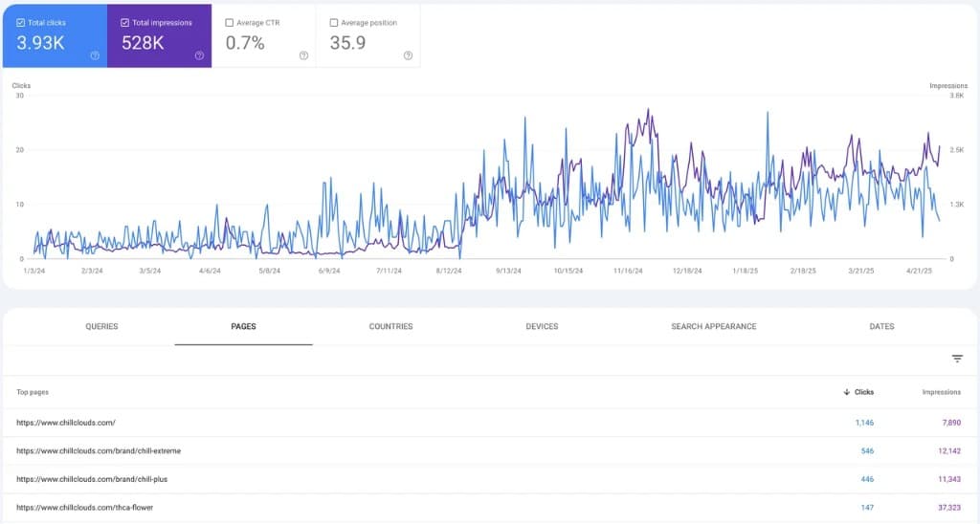Image resolution: width=980 pixels, height=524 pixels.
Task: Open help icon on Total impressions card
Action: 199,55
